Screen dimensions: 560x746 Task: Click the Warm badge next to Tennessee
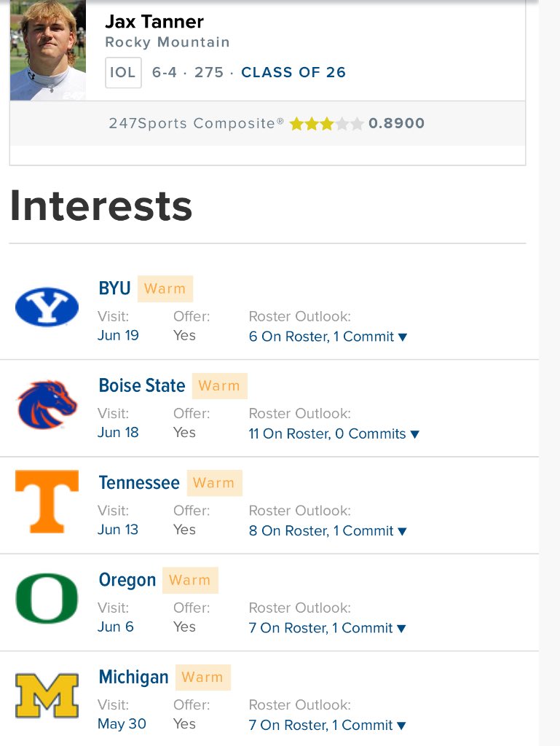click(214, 483)
